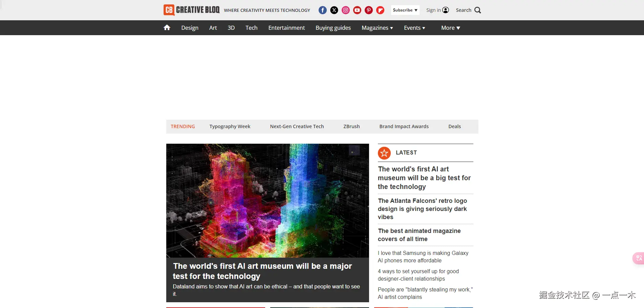Click the X (Twitter) social icon
The height and width of the screenshot is (308, 644).
pyautogui.click(x=334, y=10)
